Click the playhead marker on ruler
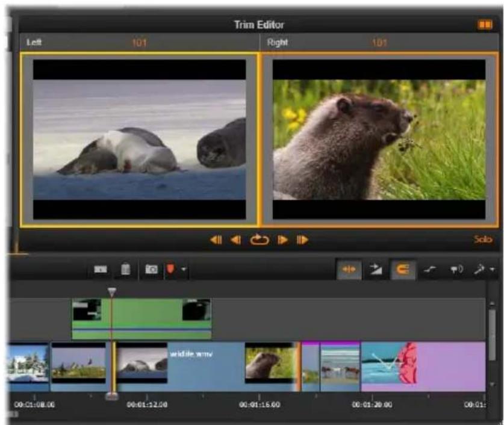The height and width of the screenshot is (425, 504). [111, 292]
